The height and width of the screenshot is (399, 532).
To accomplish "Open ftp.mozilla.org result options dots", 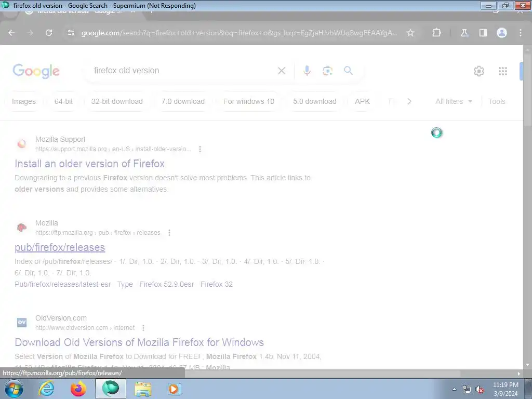I will 169,233.
